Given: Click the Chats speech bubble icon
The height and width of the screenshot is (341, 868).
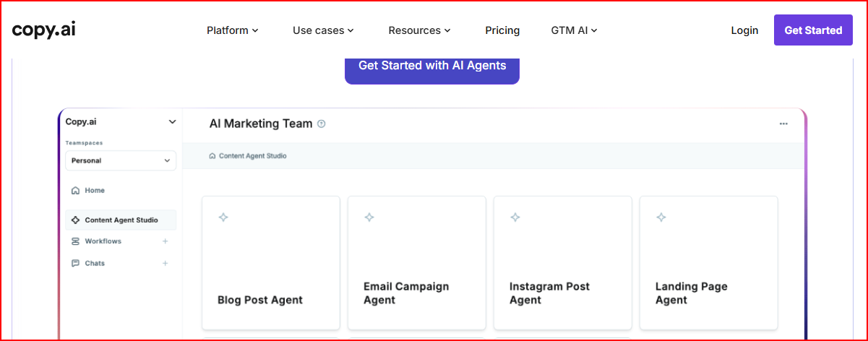Looking at the screenshot, I should [x=75, y=264].
